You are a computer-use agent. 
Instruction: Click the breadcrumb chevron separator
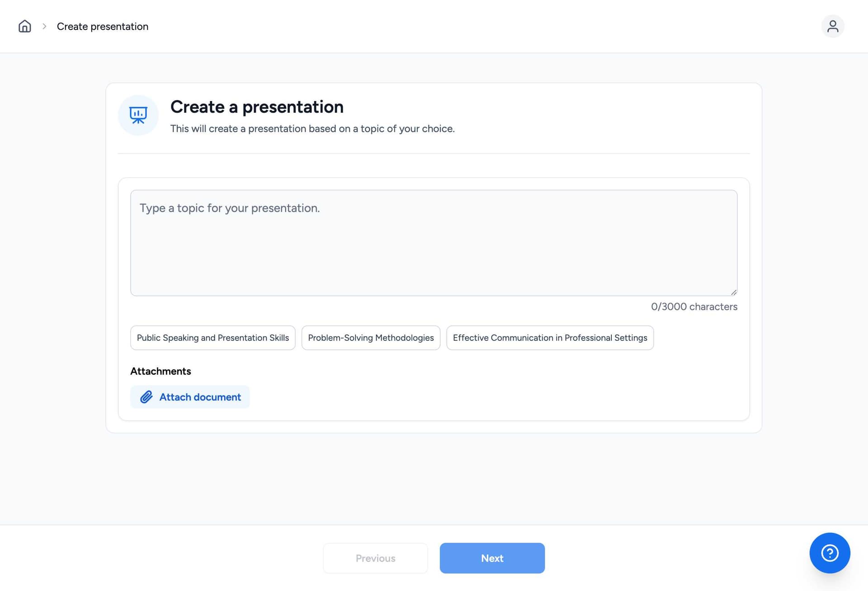44,26
